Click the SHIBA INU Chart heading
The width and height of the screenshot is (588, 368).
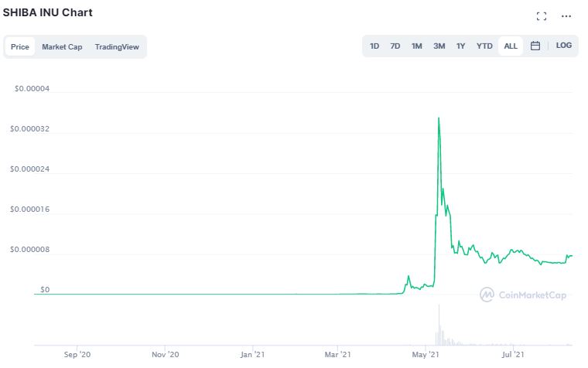[48, 12]
